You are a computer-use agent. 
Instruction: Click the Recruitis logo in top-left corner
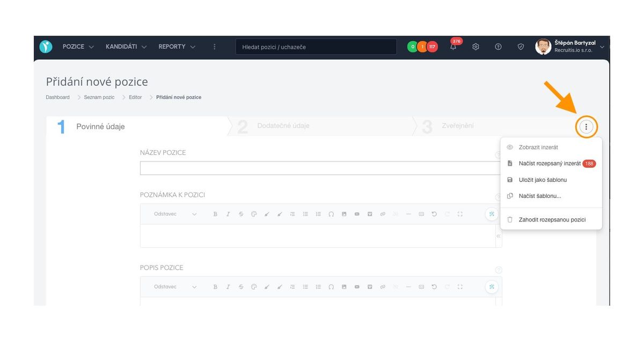pyautogui.click(x=46, y=47)
